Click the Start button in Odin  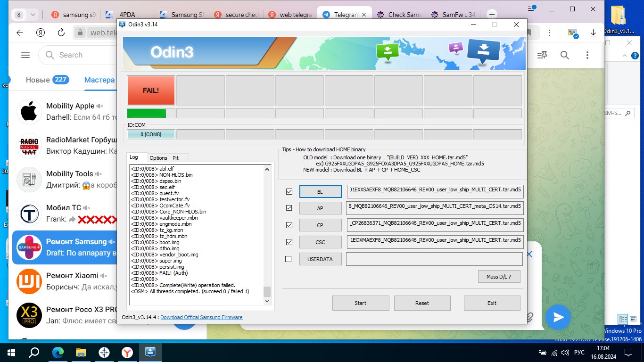361,303
